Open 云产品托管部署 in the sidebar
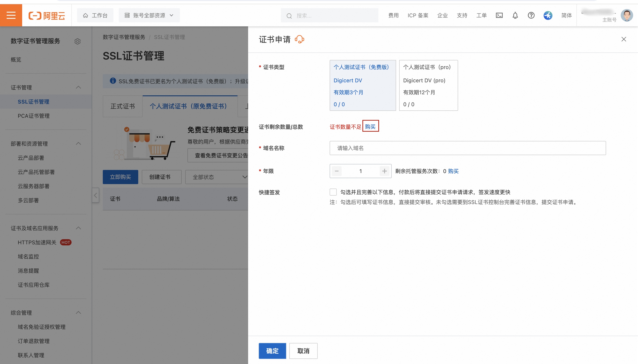 tap(36, 172)
